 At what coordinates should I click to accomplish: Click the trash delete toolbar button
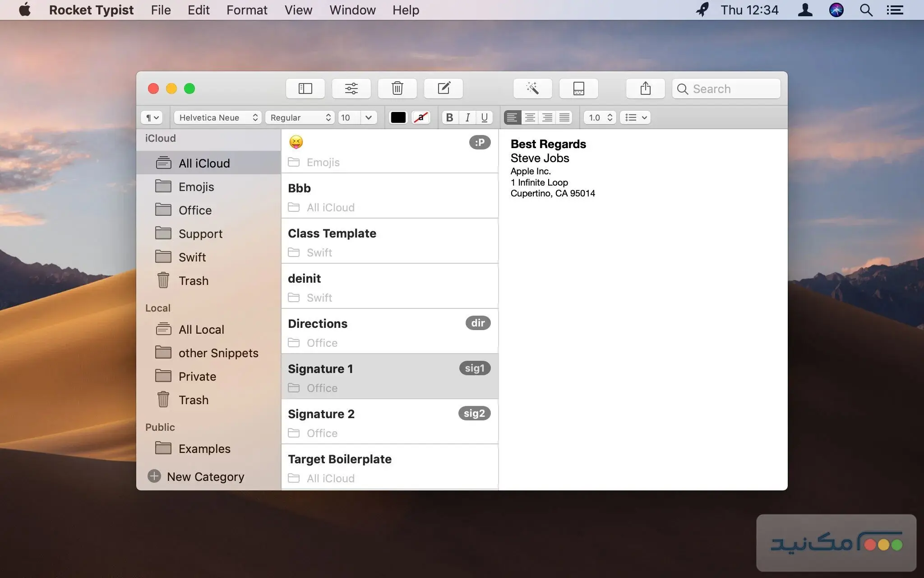[397, 89]
